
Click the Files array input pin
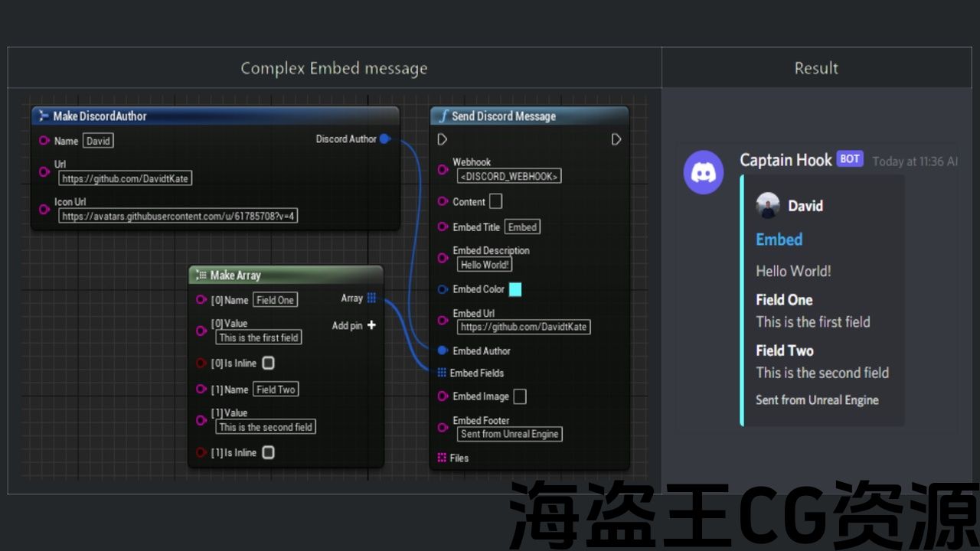click(442, 458)
